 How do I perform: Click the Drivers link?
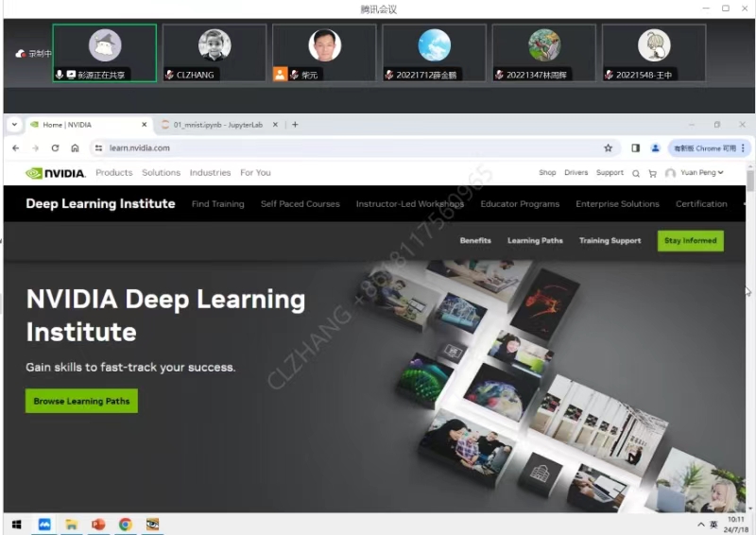[x=576, y=173]
